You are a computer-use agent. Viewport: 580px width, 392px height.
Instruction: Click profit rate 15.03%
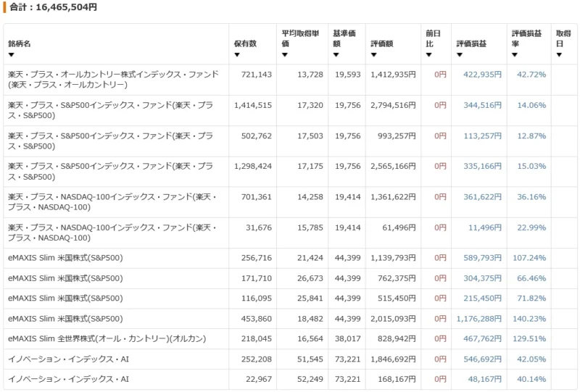(x=531, y=166)
